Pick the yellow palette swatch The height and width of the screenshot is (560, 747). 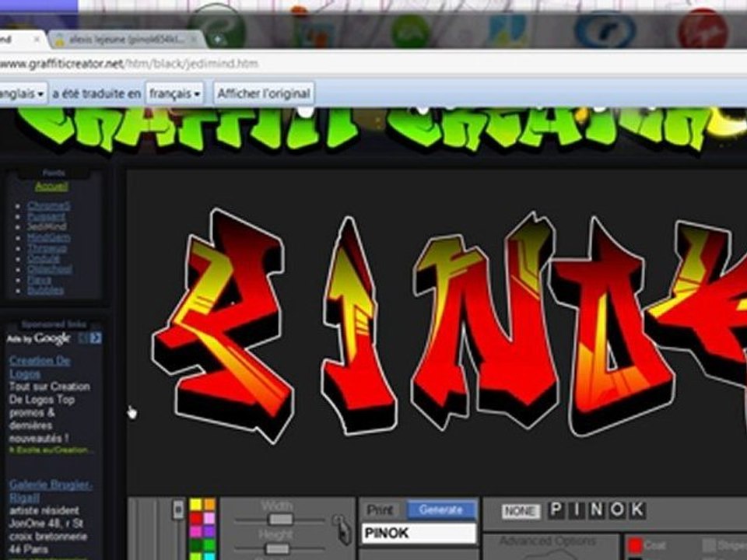[x=196, y=504]
